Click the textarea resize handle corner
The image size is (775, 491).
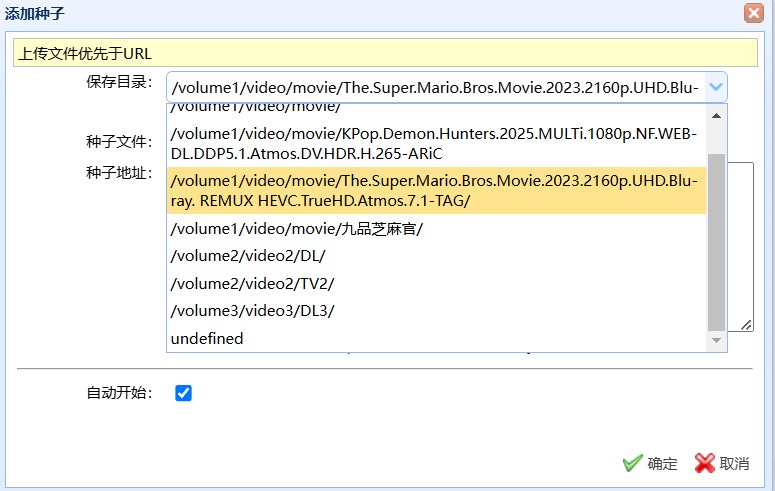click(747, 325)
